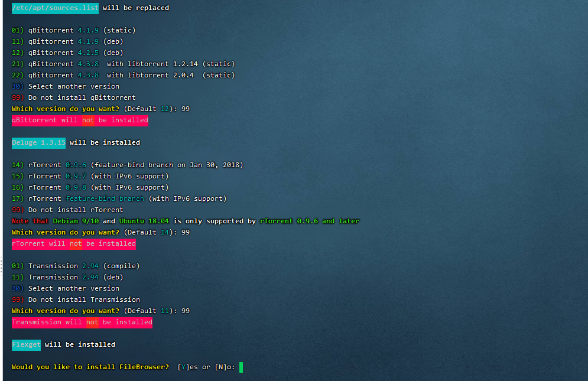Select 'Transmission 2.94 (deb)' line
The width and height of the screenshot is (588, 381).
click(x=67, y=277)
